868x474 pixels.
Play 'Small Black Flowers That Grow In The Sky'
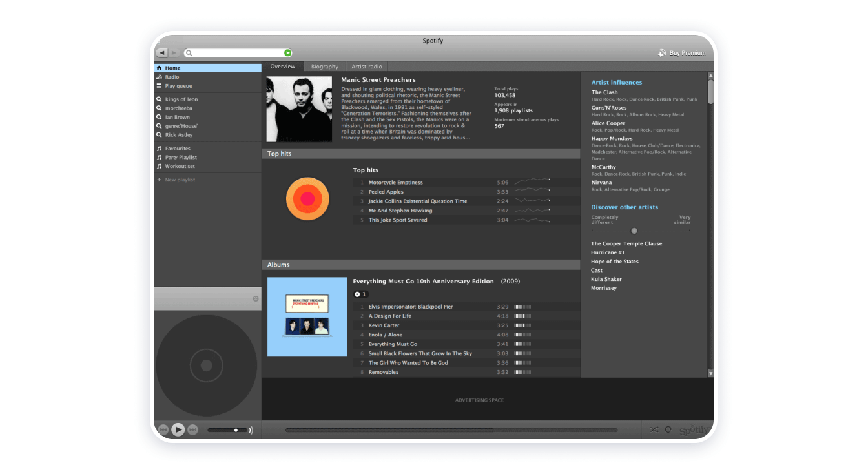pyautogui.click(x=466, y=354)
